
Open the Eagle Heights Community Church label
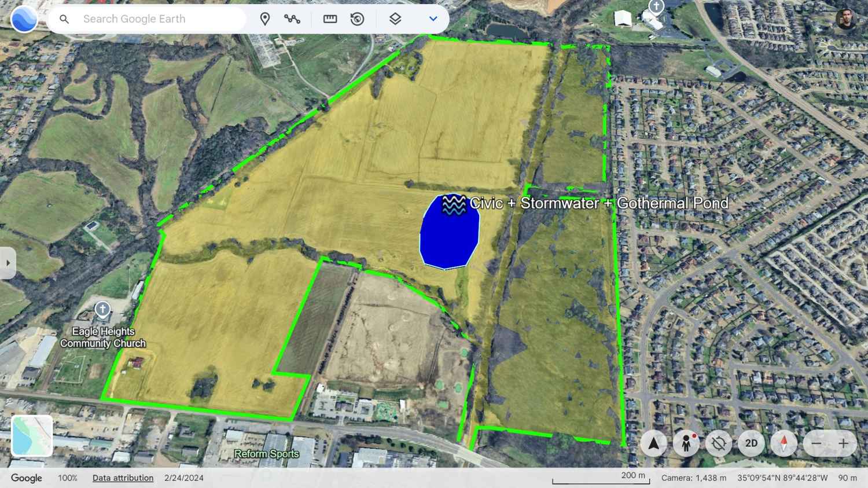tap(103, 337)
